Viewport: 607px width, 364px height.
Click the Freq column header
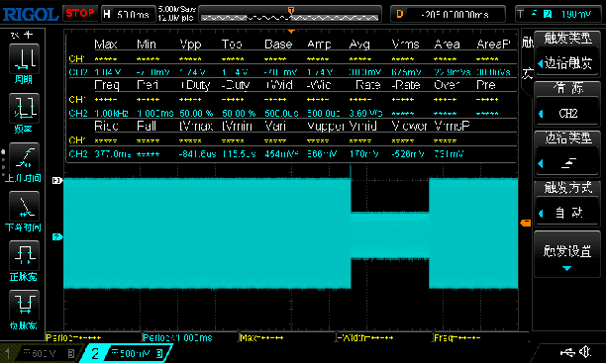coord(107,85)
